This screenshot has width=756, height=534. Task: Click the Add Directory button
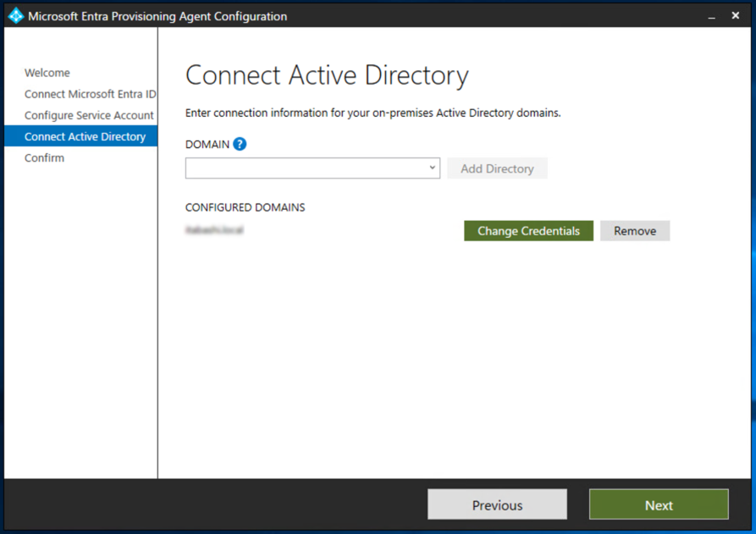coord(497,168)
